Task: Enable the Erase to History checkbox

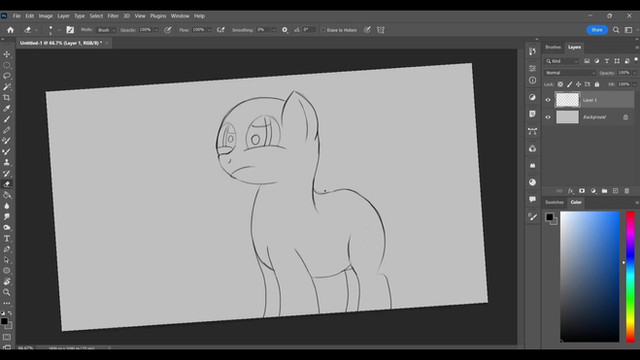Action: tap(323, 30)
